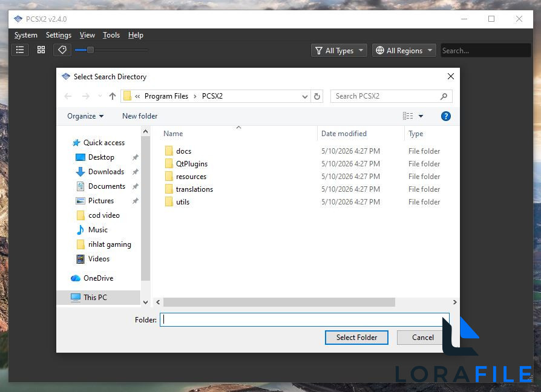Click navigation pane scroll up arrow

click(146, 132)
